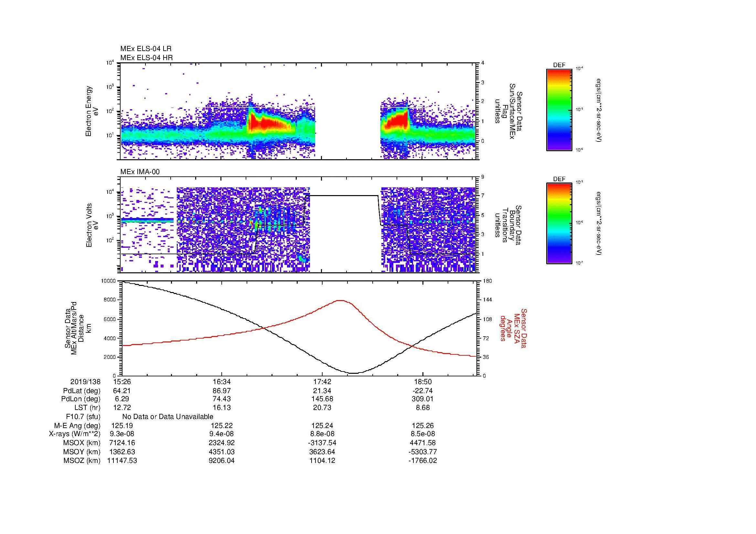The width and height of the screenshot is (756, 534).
Task: Click the MSOY value -5303.77
Action: pos(422,452)
